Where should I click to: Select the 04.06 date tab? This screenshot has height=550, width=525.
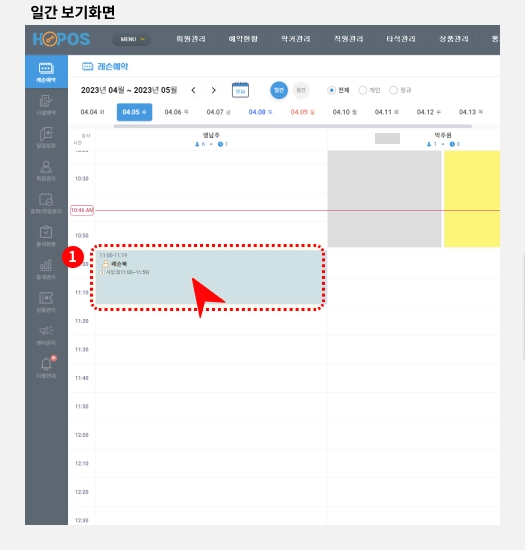point(176,112)
